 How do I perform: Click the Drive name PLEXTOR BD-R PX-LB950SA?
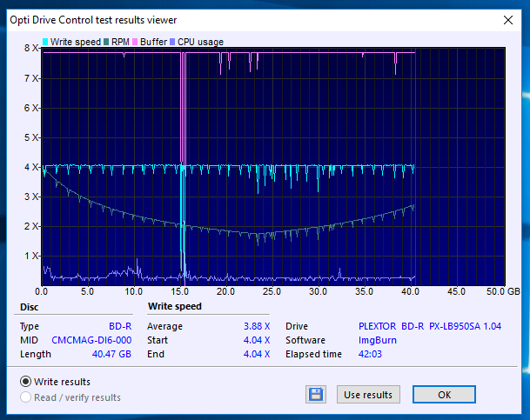pyautogui.click(x=430, y=326)
